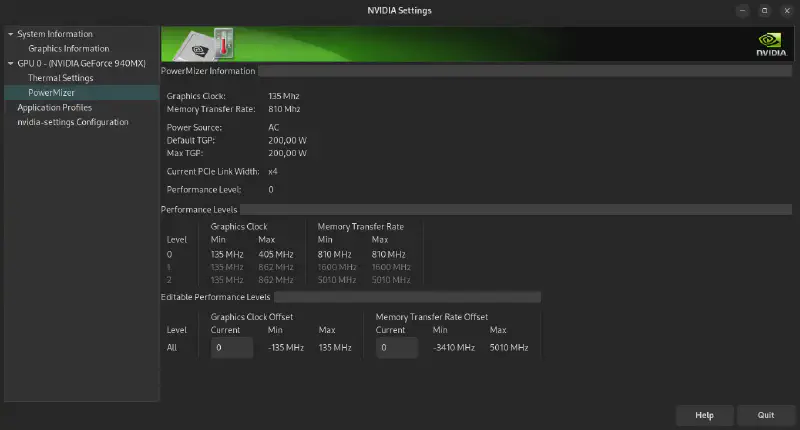The height and width of the screenshot is (430, 800).
Task: Select PowerMizer in the sidebar
Action: [x=53, y=92]
